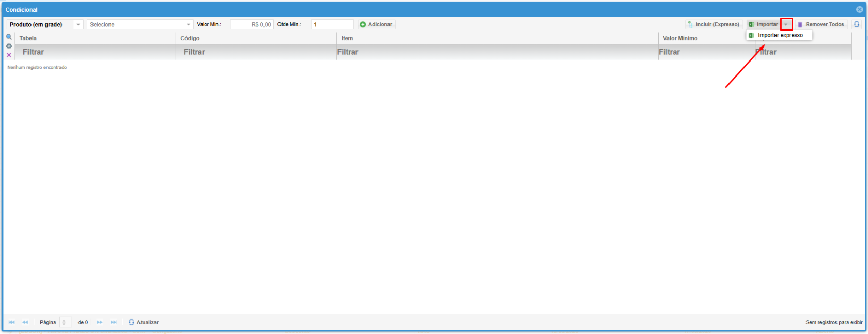Click the Importar button

(x=763, y=24)
